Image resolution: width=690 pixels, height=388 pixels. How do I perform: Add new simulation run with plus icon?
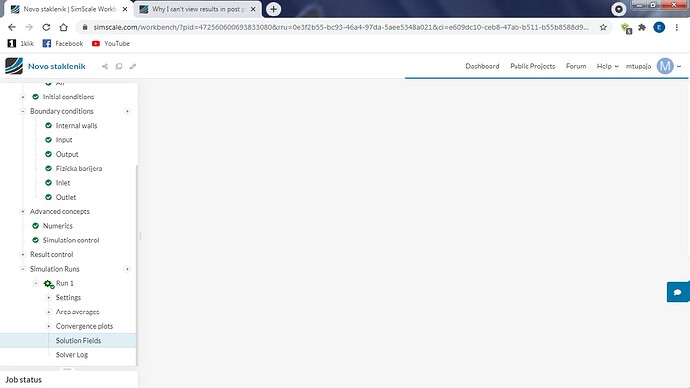click(127, 269)
